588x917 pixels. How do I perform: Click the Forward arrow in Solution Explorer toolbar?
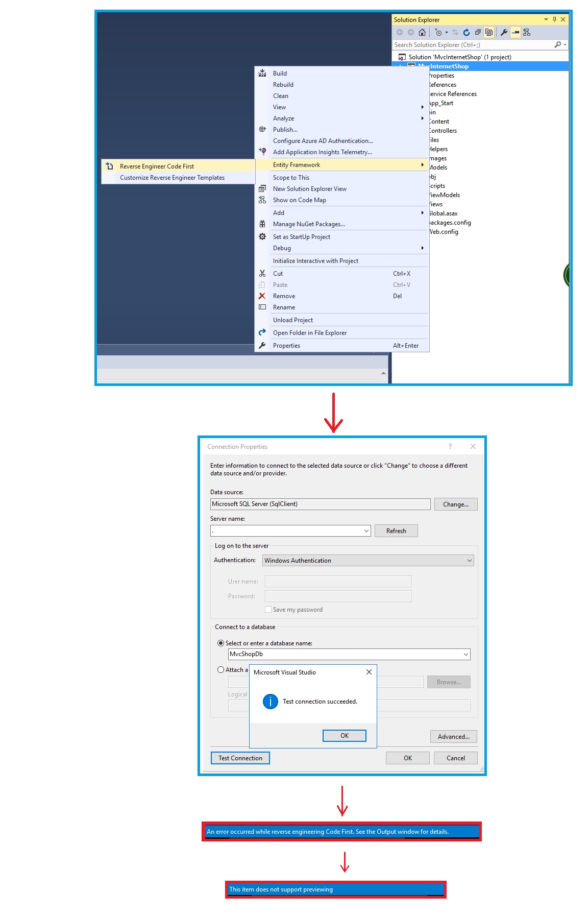tap(411, 32)
